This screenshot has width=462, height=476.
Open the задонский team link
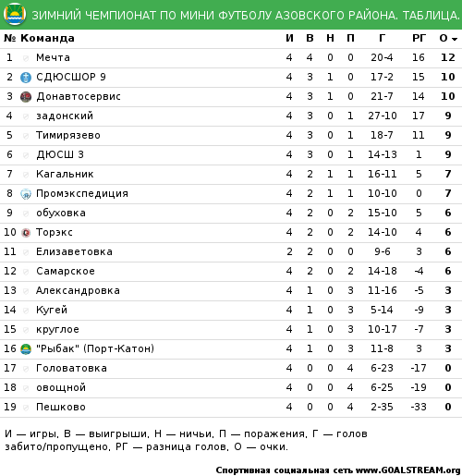point(65,116)
